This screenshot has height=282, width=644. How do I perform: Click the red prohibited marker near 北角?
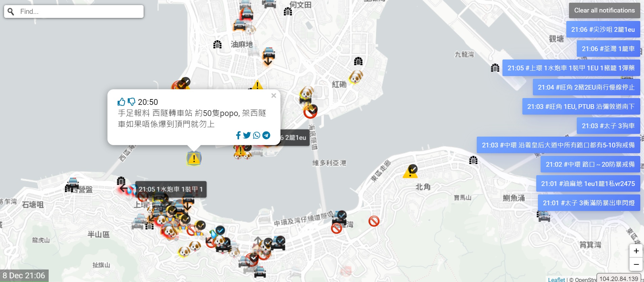coord(374,221)
